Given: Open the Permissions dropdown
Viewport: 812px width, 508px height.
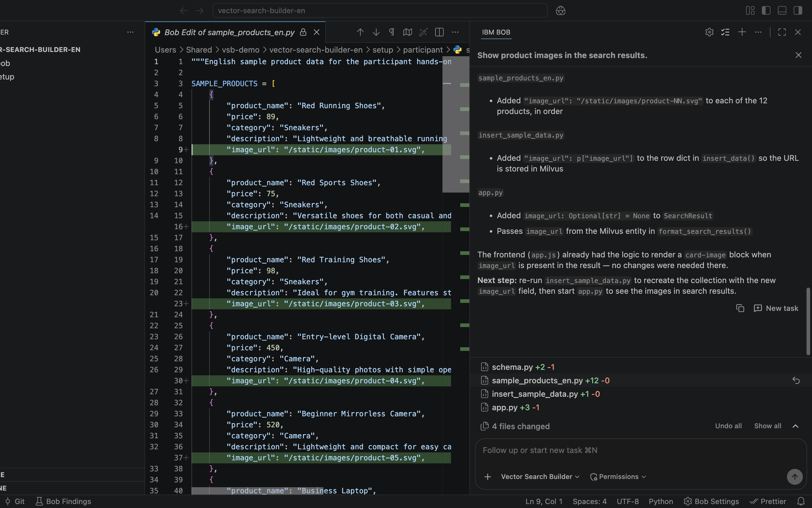Looking at the screenshot, I should [618, 477].
